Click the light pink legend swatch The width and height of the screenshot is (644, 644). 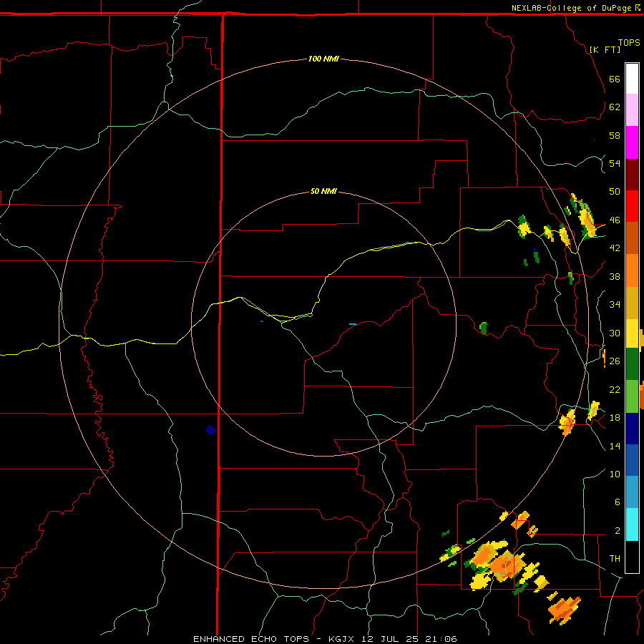click(632, 109)
